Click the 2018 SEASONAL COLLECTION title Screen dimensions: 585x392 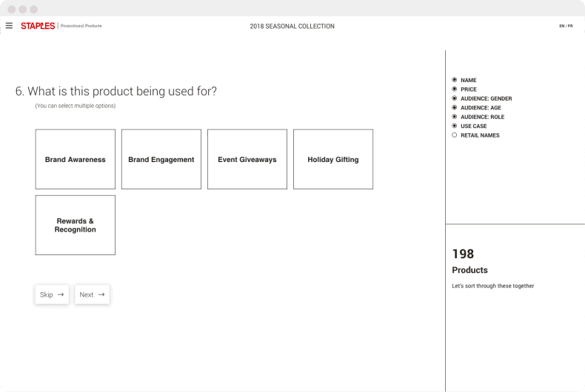tap(292, 26)
